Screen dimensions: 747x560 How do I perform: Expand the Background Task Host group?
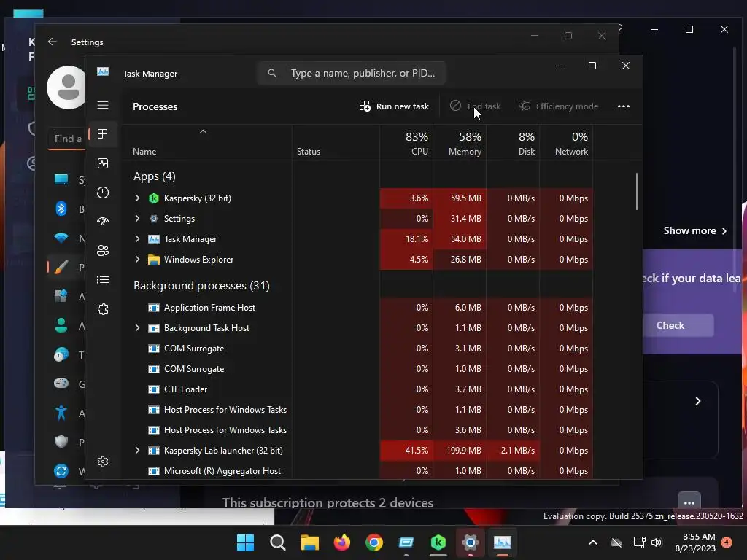137,328
